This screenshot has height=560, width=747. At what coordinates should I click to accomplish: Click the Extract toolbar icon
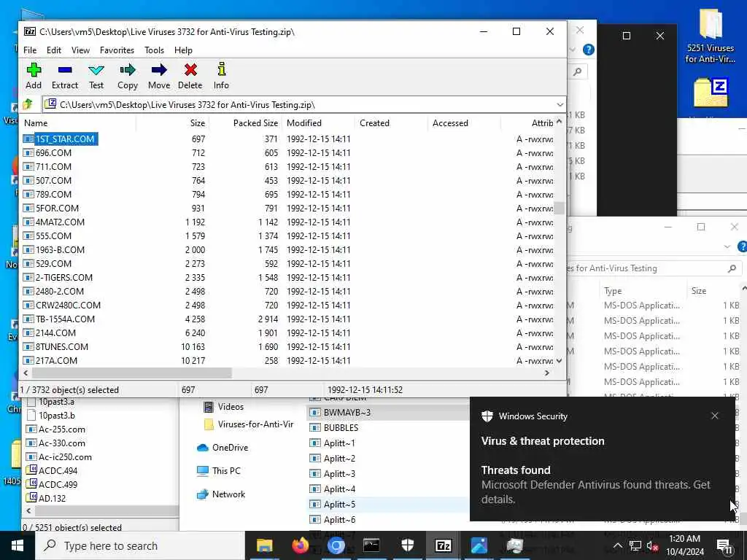[x=65, y=76]
